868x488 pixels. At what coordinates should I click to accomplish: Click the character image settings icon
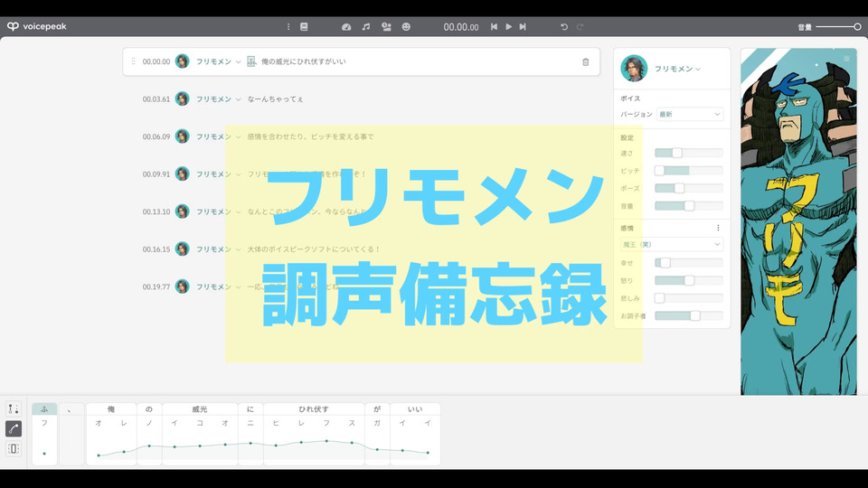point(386,26)
